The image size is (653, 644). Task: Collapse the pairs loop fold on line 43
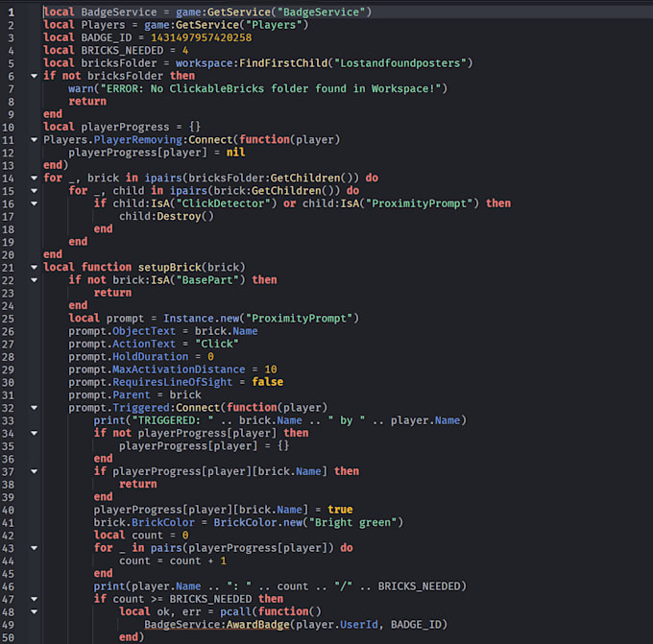click(x=35, y=548)
